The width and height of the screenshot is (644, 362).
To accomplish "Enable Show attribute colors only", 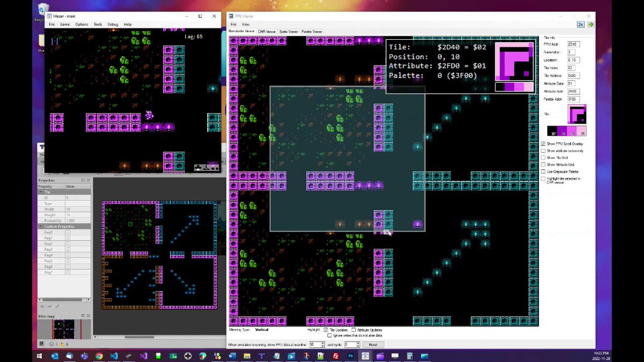I will pos(543,151).
